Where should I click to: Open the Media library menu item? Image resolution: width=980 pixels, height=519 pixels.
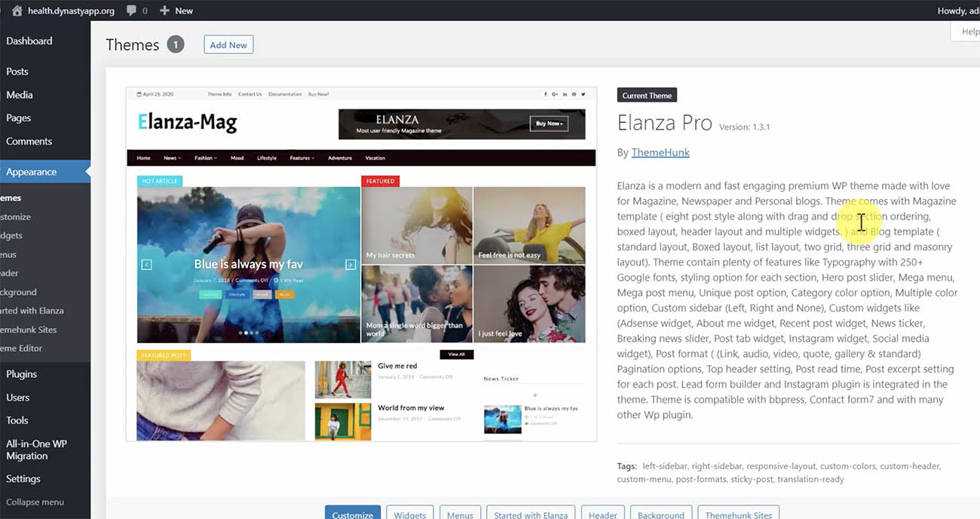tap(20, 95)
